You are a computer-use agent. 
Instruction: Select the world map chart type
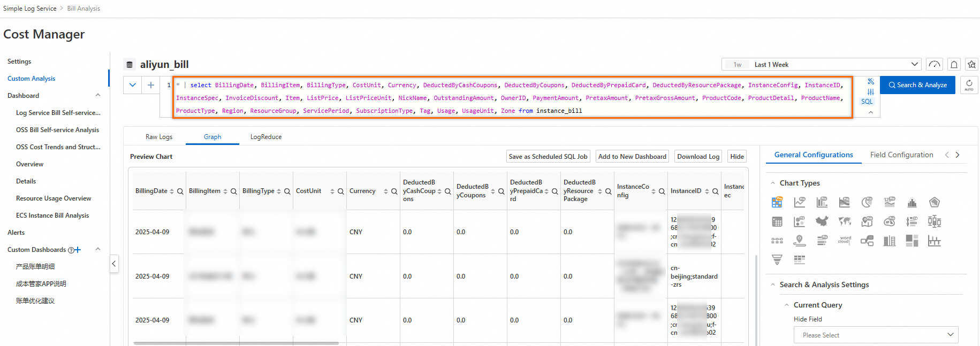(845, 221)
